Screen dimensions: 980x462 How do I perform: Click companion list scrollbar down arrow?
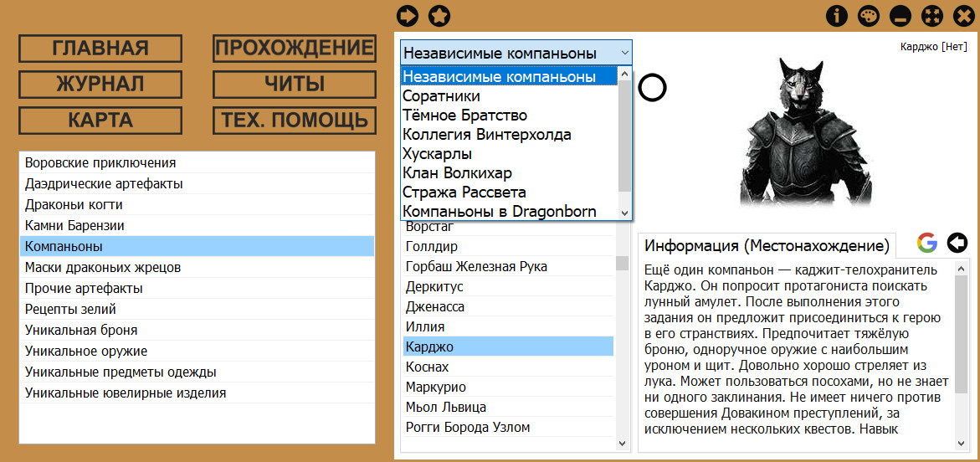click(x=622, y=443)
